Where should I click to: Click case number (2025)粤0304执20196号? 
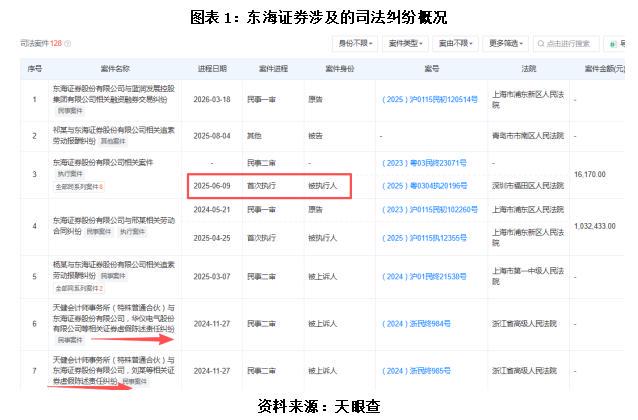point(431,186)
